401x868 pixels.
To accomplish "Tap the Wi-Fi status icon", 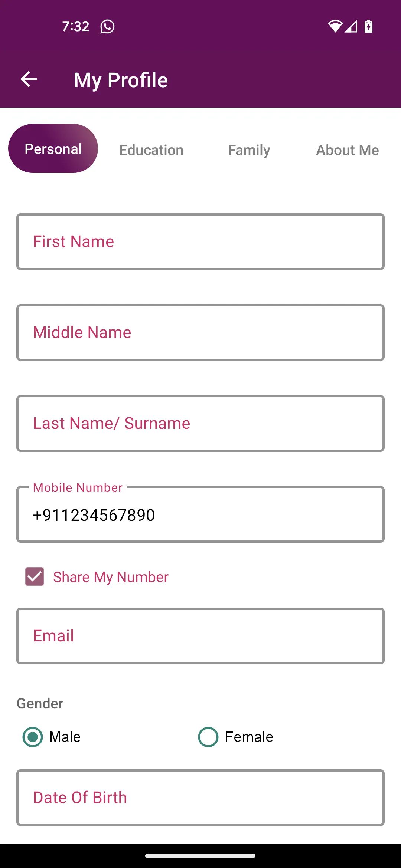I will point(335,26).
